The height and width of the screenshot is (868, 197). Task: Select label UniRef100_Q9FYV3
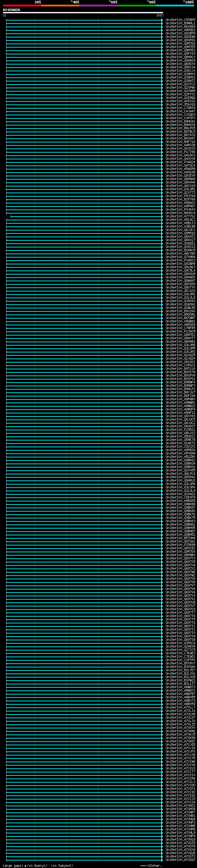180,54
